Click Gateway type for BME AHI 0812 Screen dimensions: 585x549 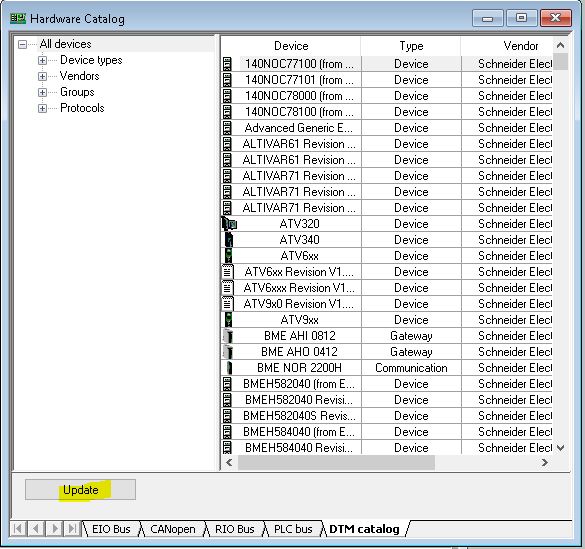[411, 336]
